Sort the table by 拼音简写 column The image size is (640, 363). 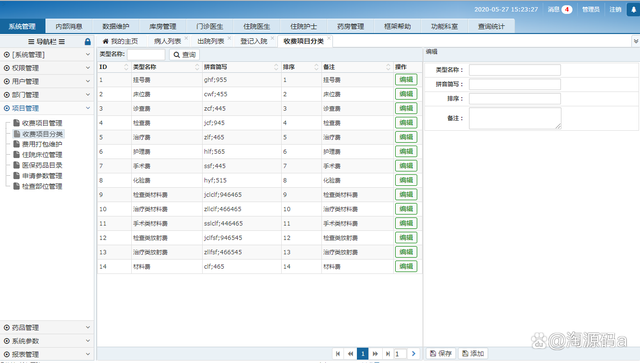[276, 67]
